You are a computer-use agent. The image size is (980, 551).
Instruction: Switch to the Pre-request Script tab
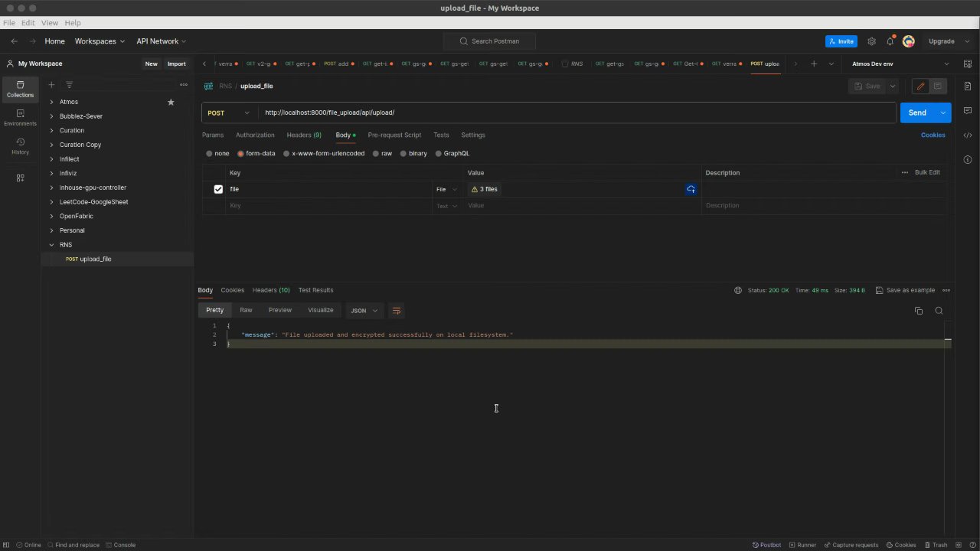pos(394,135)
